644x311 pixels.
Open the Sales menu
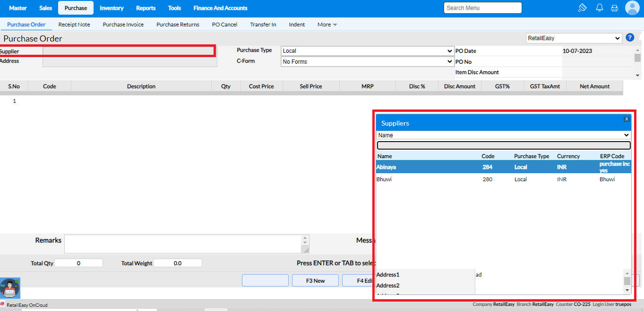(x=46, y=8)
